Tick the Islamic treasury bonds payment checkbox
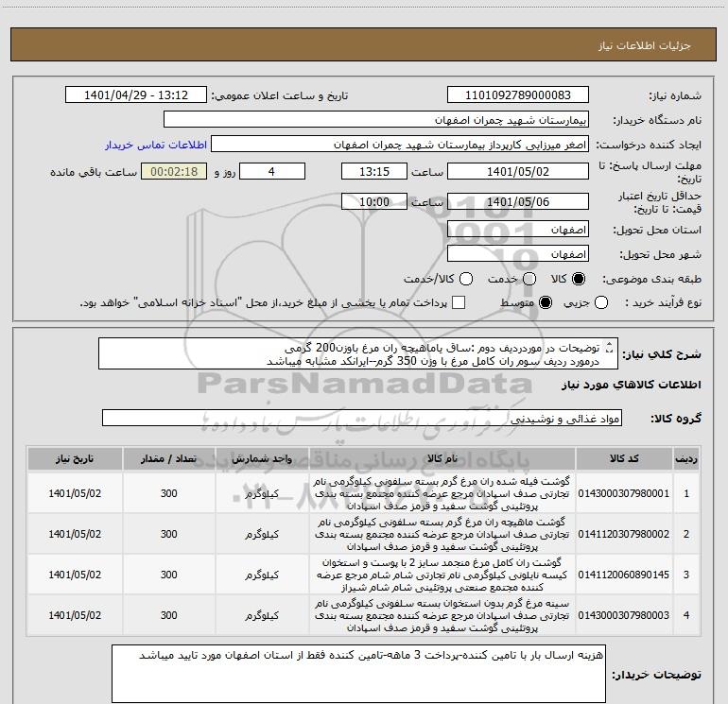 459,302
